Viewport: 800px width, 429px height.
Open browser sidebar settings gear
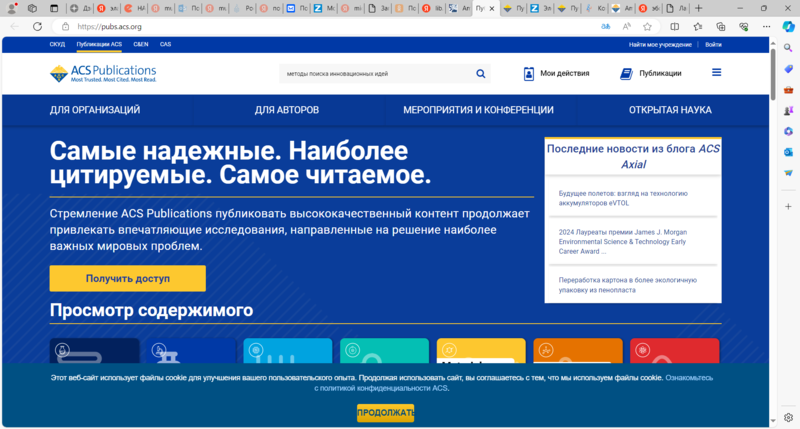click(x=788, y=417)
